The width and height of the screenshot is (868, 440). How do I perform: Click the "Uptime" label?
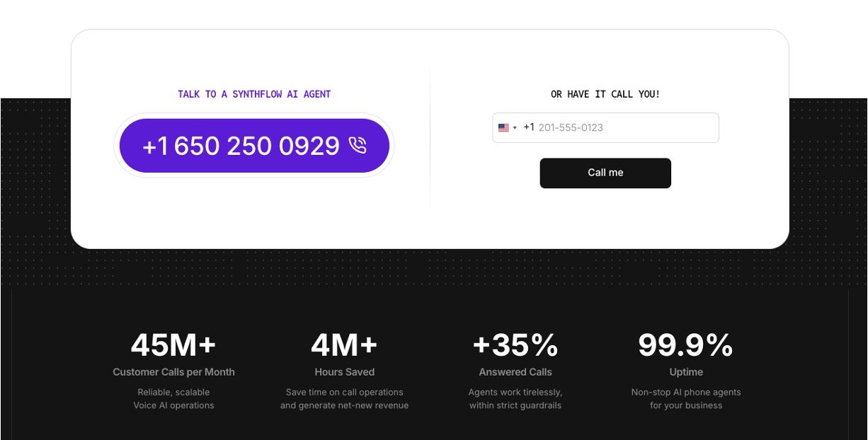(686, 372)
